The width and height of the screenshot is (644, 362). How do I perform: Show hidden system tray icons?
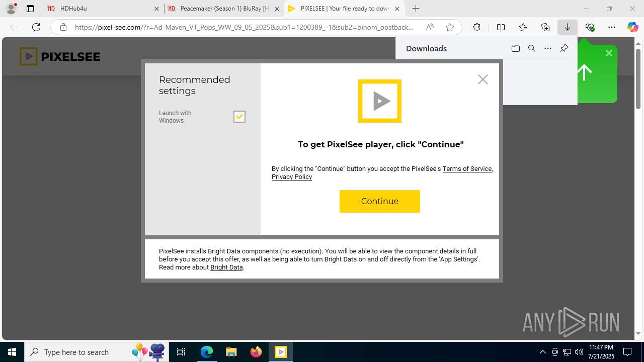[x=542, y=352]
